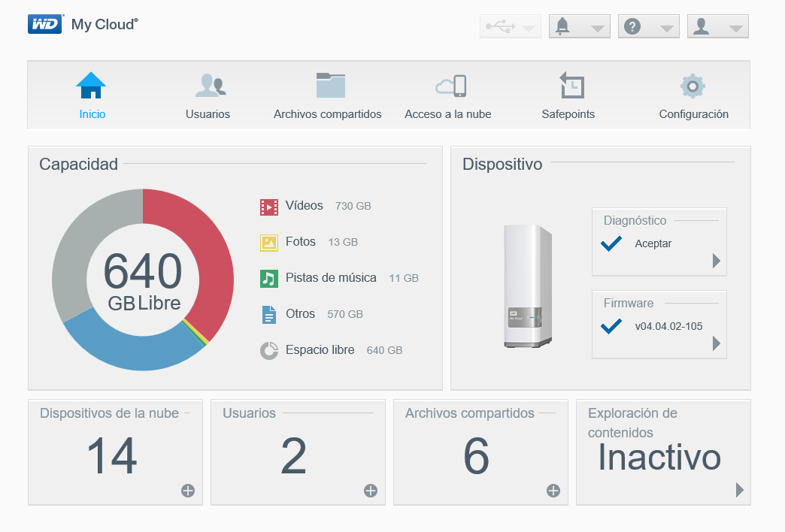Click the WD My Cloud logo
785x532 pixels.
point(83,24)
